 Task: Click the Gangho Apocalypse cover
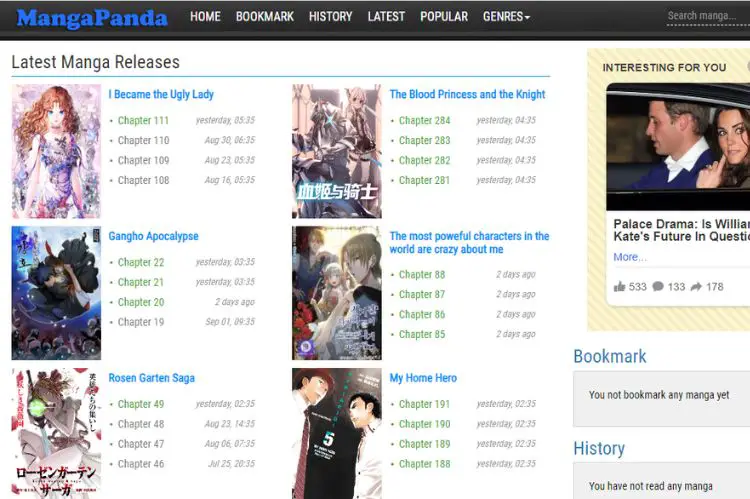[56, 293]
